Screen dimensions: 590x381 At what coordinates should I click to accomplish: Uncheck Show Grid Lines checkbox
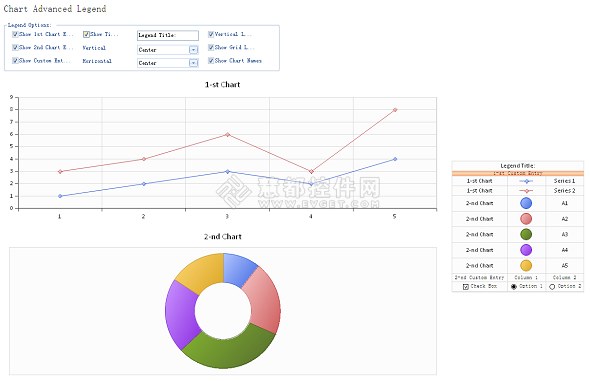pyautogui.click(x=211, y=47)
